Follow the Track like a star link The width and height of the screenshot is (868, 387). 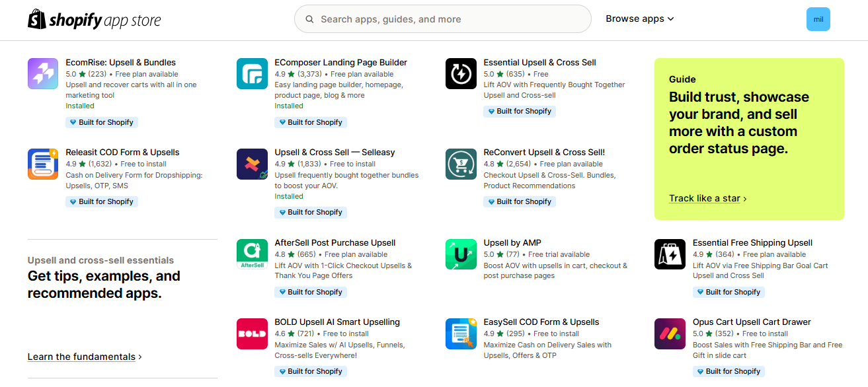point(708,198)
